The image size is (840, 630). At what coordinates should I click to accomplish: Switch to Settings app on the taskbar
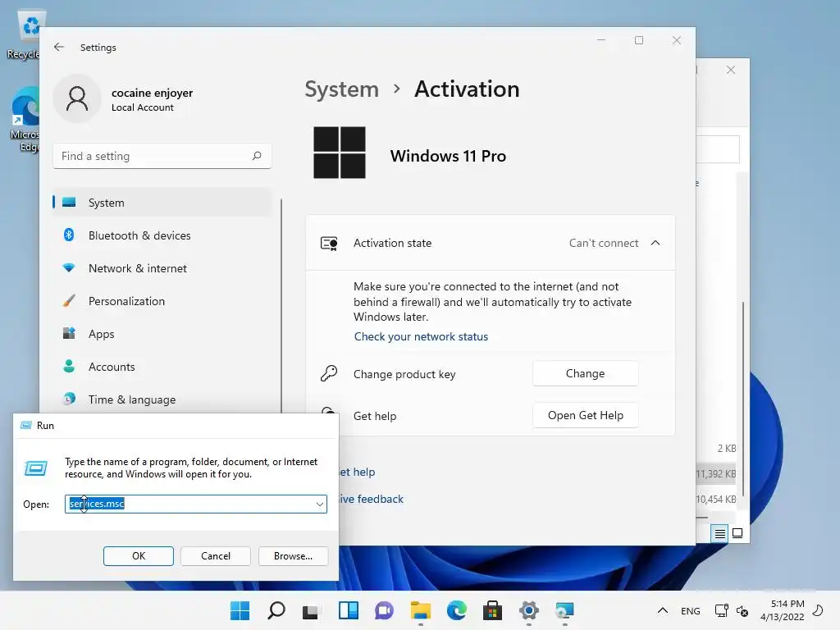click(x=529, y=610)
